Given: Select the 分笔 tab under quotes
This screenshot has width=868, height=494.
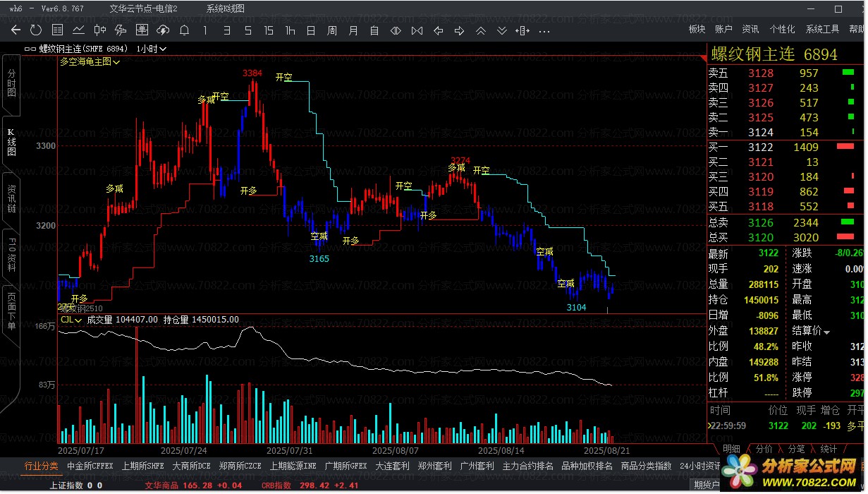Looking at the screenshot, I should pos(796,449).
